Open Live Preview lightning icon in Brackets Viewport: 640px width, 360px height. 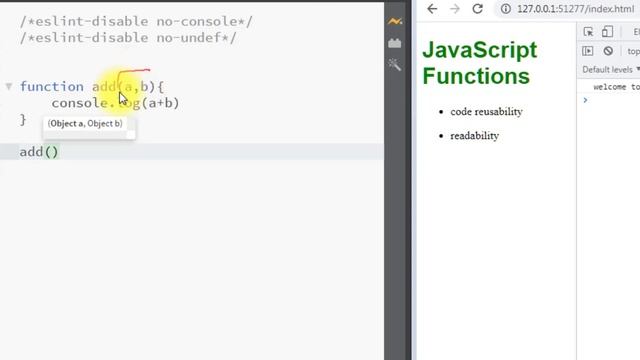[x=395, y=21]
